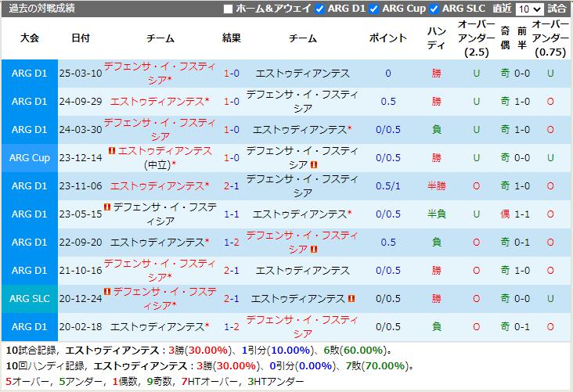The width and height of the screenshot is (573, 392).
Task: Open the 1-0 score of the 25-03-10 match
Action: (232, 74)
